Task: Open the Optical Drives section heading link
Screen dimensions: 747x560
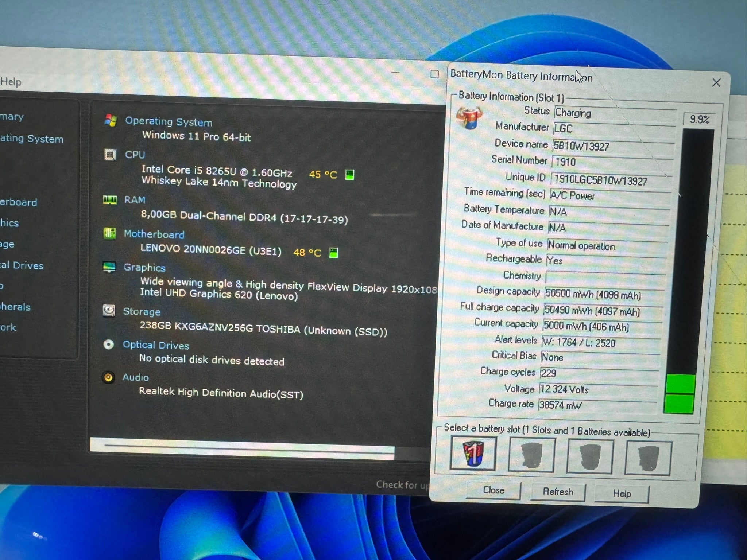Action: [156, 345]
